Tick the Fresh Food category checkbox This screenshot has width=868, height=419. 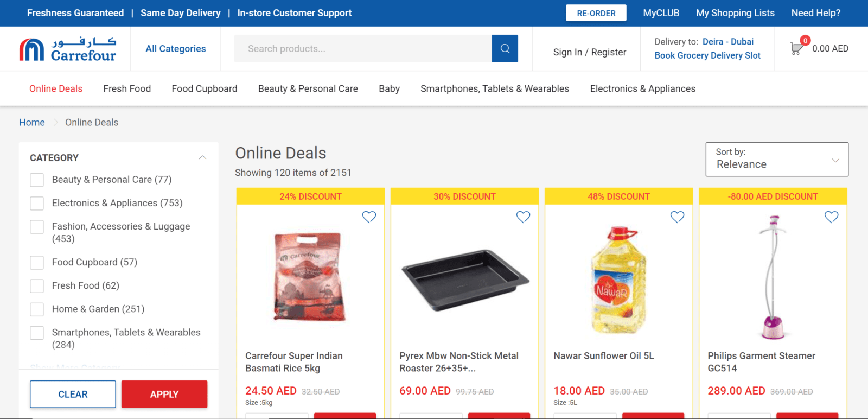click(x=37, y=285)
